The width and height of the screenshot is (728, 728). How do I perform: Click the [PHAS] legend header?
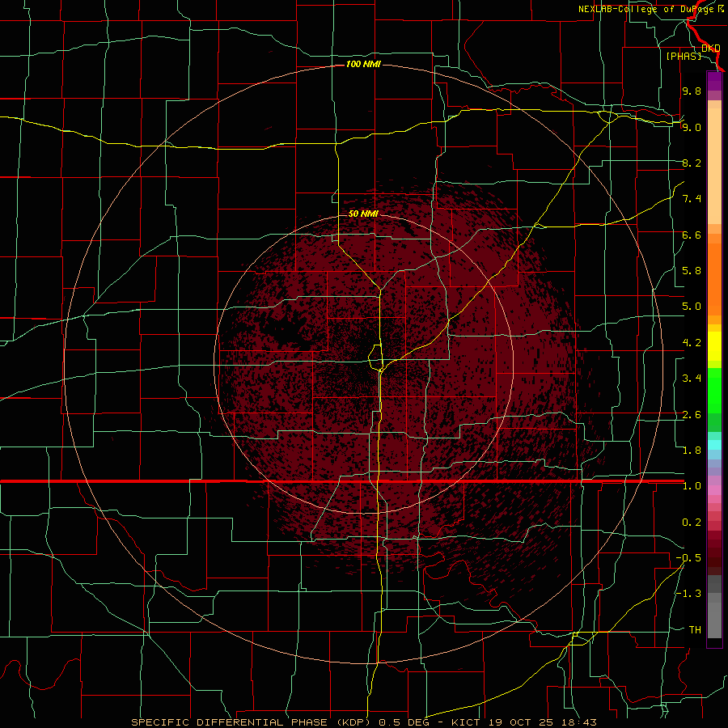click(684, 56)
